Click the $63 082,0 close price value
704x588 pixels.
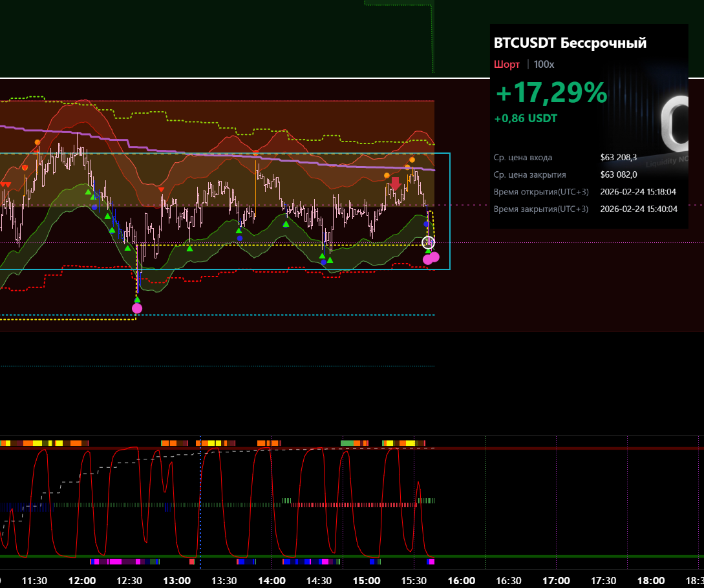[x=618, y=174]
